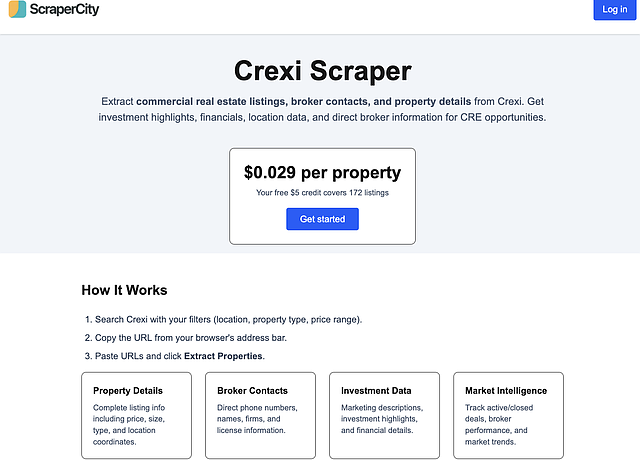Select the Crexi Scraper main heading
This screenshot has height=460, width=640.
(x=322, y=72)
